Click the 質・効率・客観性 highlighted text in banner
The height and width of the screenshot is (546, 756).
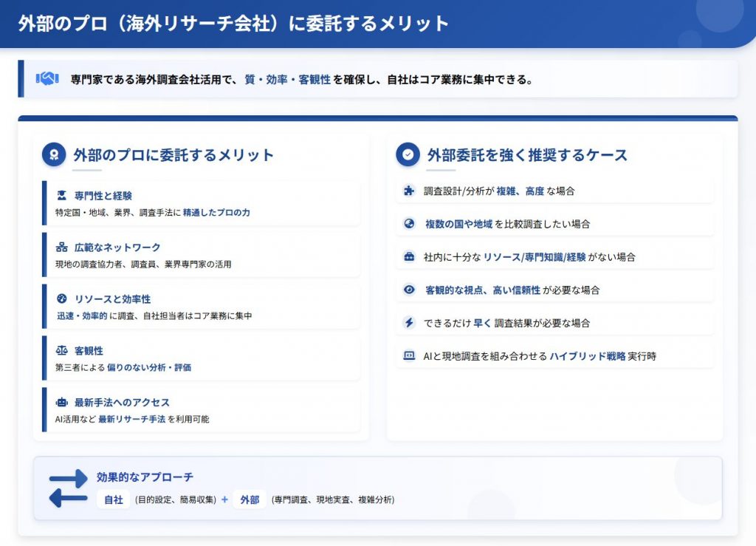286,79
